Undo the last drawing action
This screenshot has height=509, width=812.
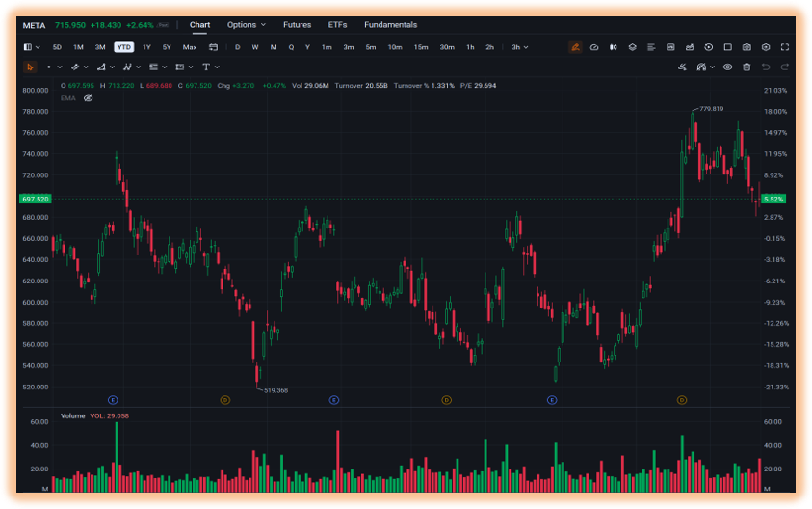766,67
